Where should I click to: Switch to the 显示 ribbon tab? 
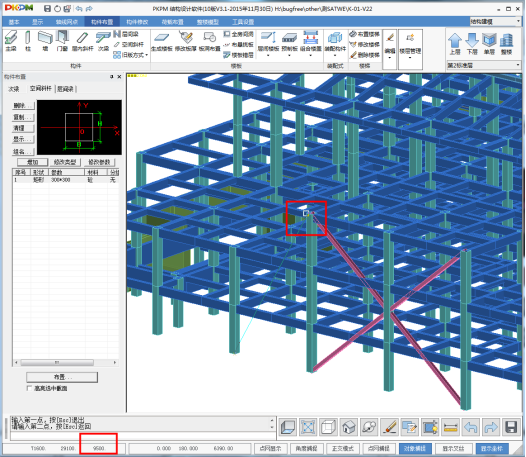[x=37, y=22]
